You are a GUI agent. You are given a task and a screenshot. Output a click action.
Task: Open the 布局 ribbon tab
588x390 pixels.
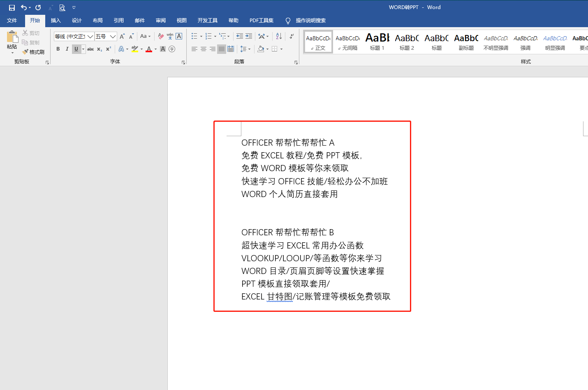97,21
